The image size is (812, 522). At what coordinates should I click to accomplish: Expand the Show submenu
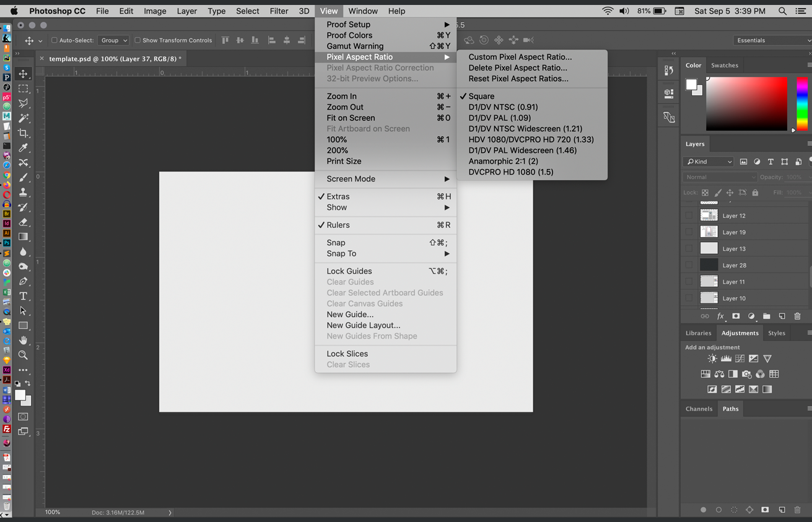tap(385, 207)
